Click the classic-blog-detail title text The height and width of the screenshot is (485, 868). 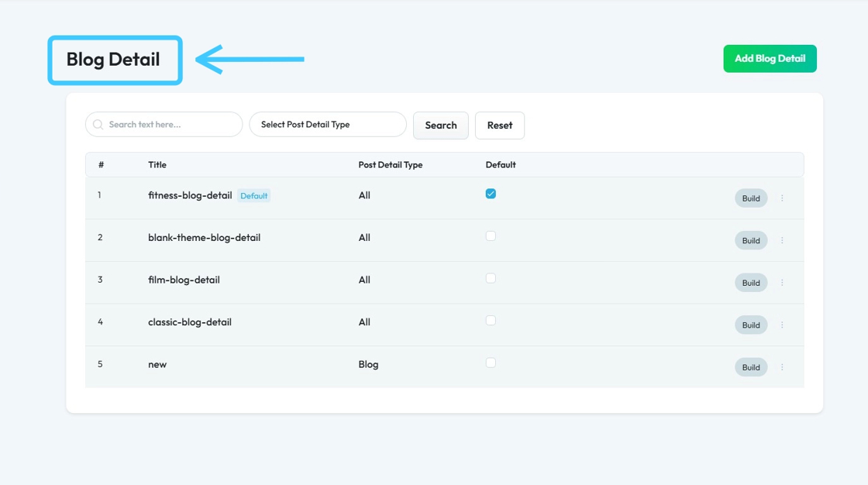(190, 322)
